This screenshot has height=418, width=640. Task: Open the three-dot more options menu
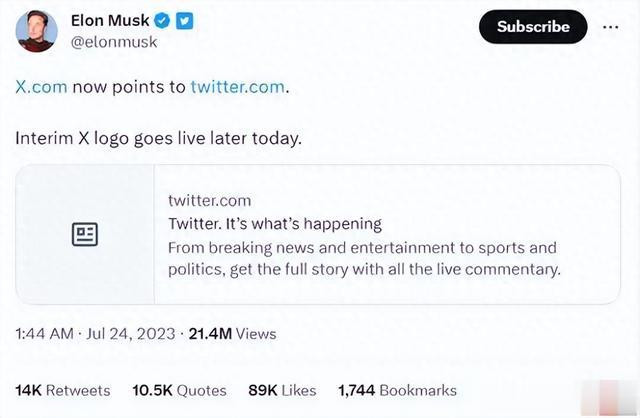click(x=610, y=27)
